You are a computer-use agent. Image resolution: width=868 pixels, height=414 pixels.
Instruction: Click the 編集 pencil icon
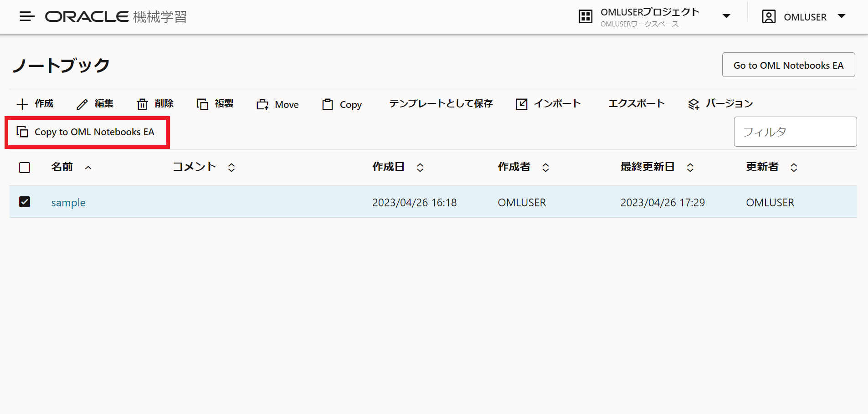point(82,104)
